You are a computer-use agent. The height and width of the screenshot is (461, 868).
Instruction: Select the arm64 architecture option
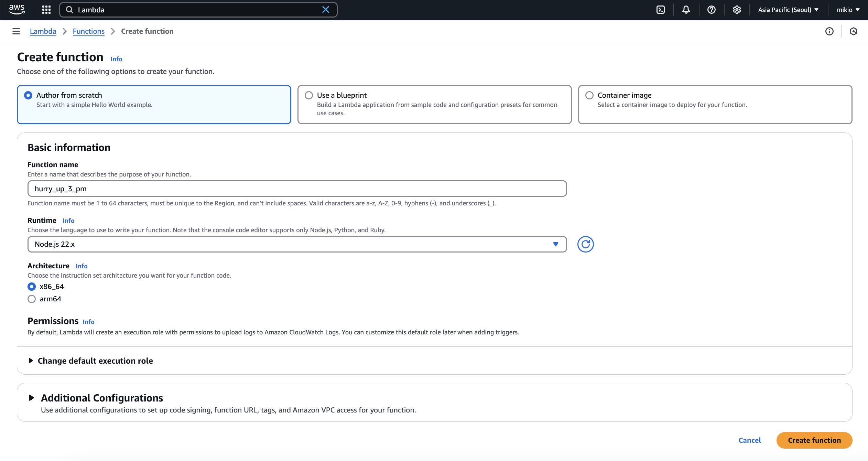(32, 299)
